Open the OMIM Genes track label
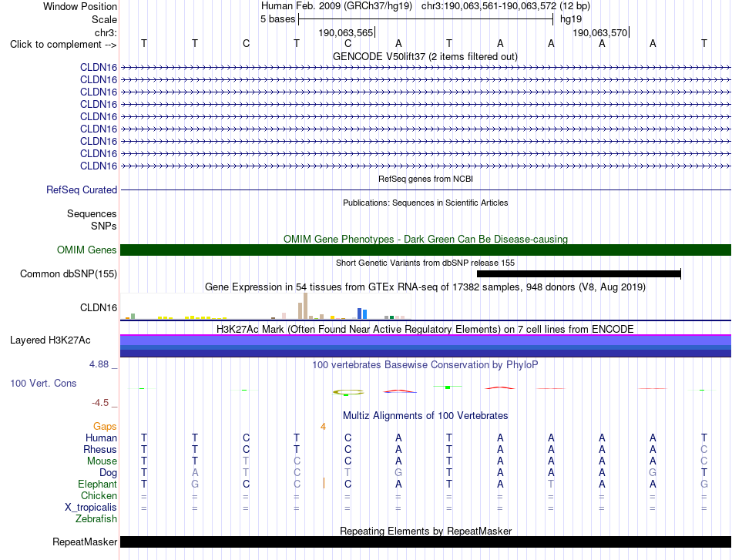Image resolution: width=732 pixels, height=560 pixels. pyautogui.click(x=86, y=250)
